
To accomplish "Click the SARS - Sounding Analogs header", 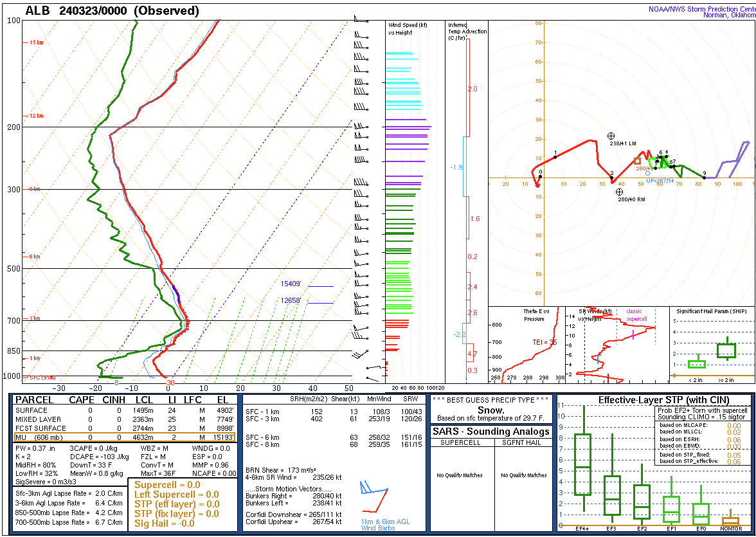I will 491,432.
